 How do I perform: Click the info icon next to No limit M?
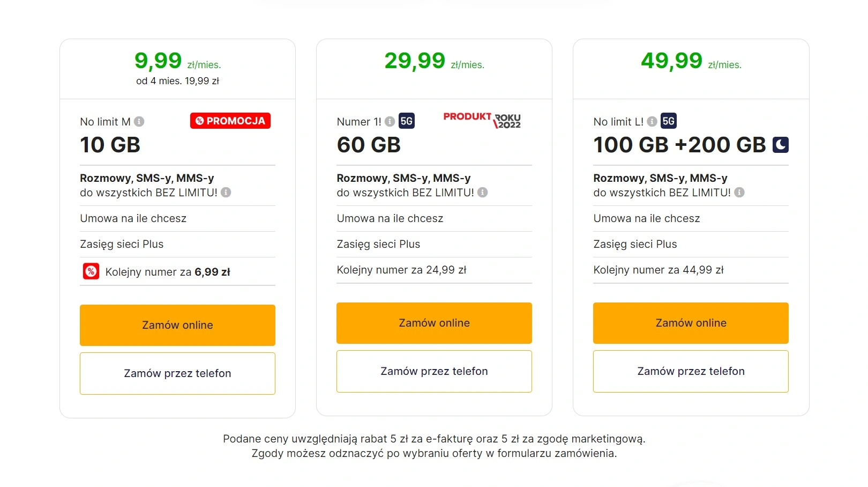point(139,122)
